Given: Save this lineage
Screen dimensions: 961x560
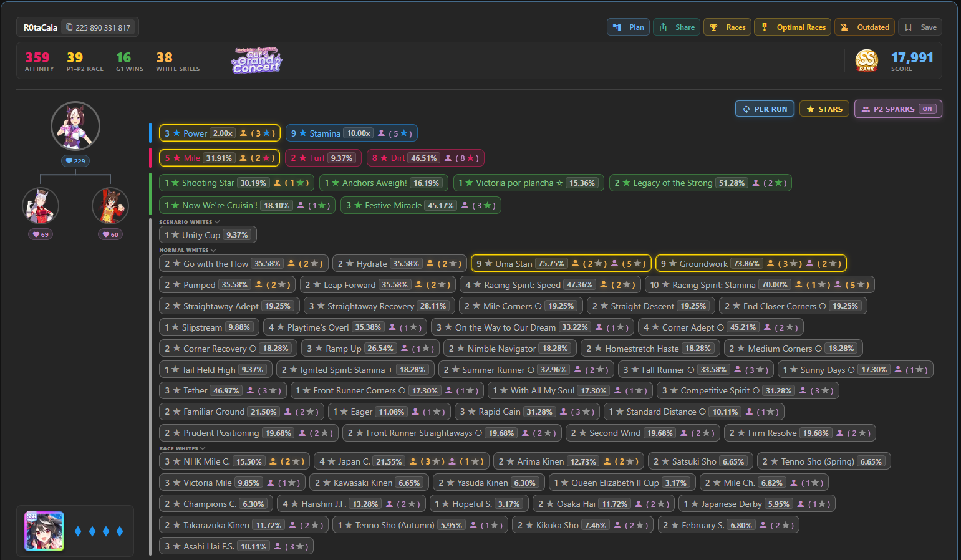Looking at the screenshot, I should pos(920,27).
